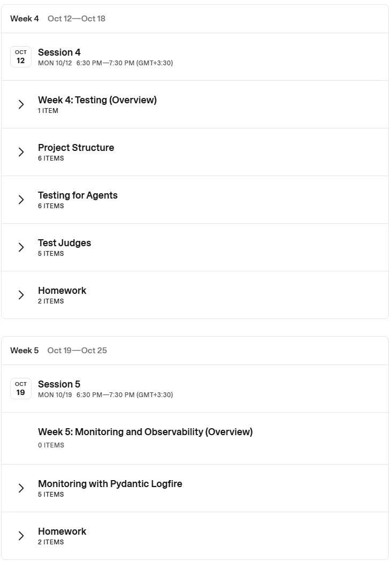Expand Monitoring with Pydantic Logfire chevron
The width and height of the screenshot is (392, 562).
(x=21, y=488)
